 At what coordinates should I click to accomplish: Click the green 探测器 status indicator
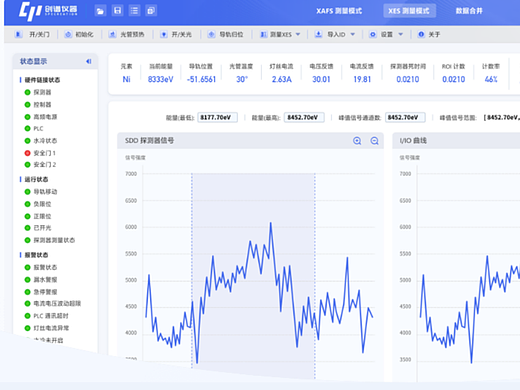[28, 92]
